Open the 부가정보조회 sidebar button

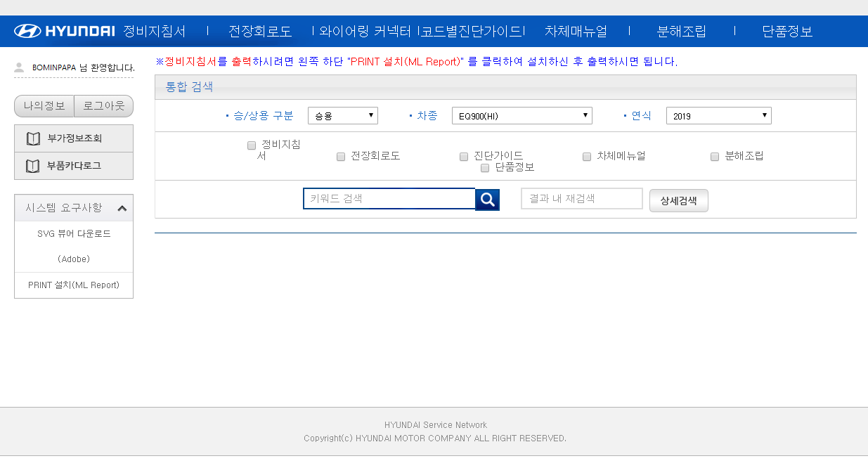click(x=74, y=138)
